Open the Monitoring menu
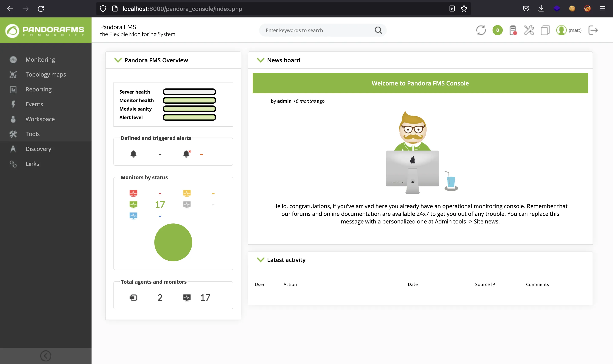Screen dimensions: 613x364 tap(46, 60)
